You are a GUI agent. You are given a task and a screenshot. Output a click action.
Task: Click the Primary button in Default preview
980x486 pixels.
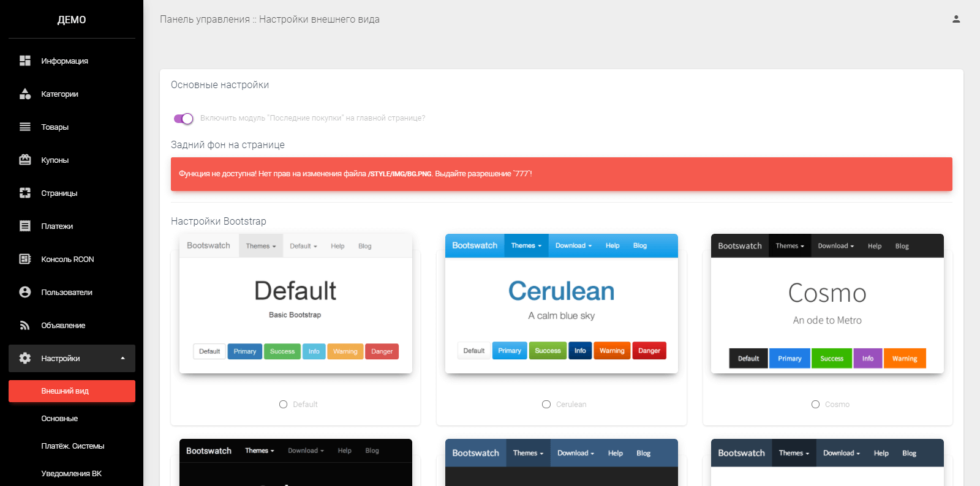(x=245, y=351)
